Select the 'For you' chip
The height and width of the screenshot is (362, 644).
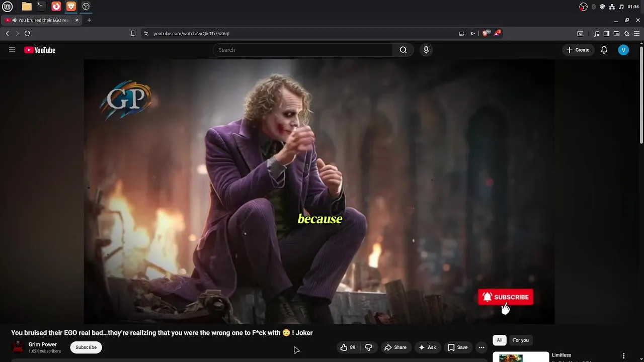(521, 340)
